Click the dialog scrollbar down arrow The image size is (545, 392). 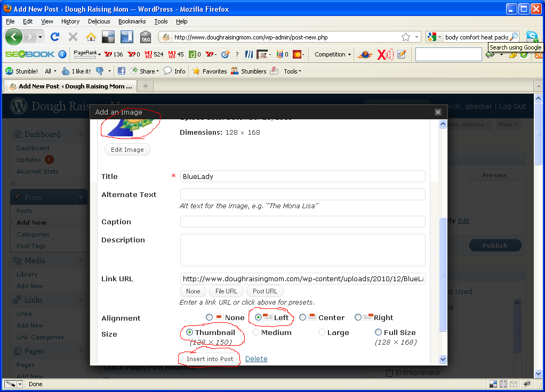click(x=443, y=359)
